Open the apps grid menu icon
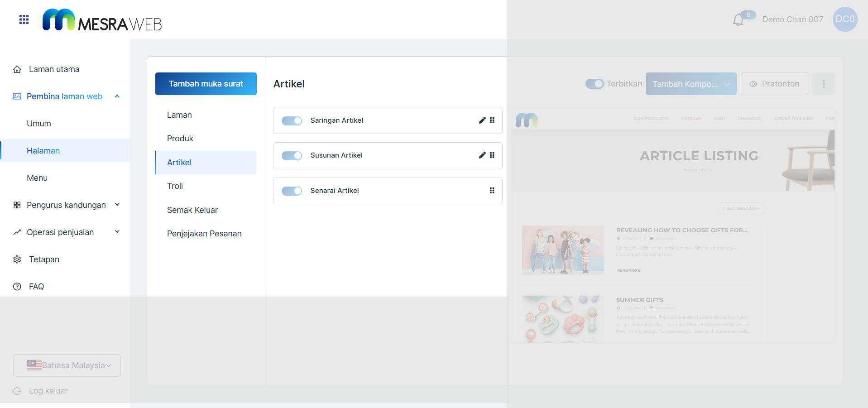This screenshot has width=868, height=408. coord(24,19)
